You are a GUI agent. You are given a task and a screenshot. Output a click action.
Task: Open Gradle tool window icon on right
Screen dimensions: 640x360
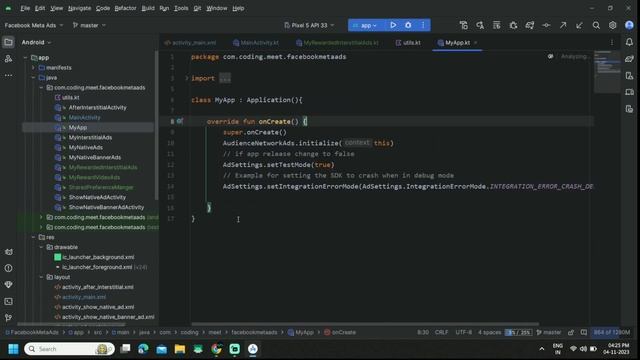coord(629,59)
